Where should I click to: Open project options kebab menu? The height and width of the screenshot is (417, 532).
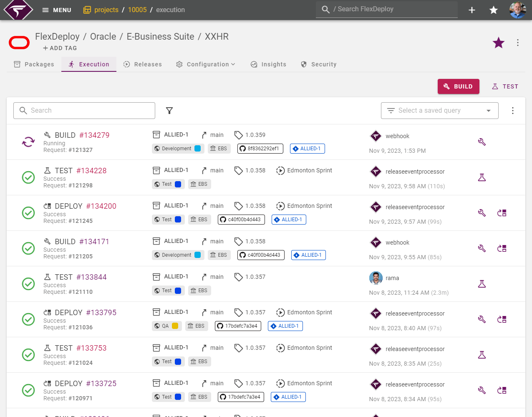coord(518,43)
